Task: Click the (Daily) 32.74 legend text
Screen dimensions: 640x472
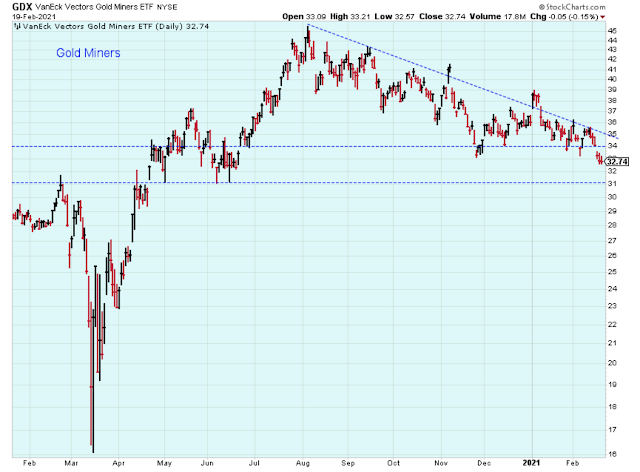Action: click(x=183, y=27)
